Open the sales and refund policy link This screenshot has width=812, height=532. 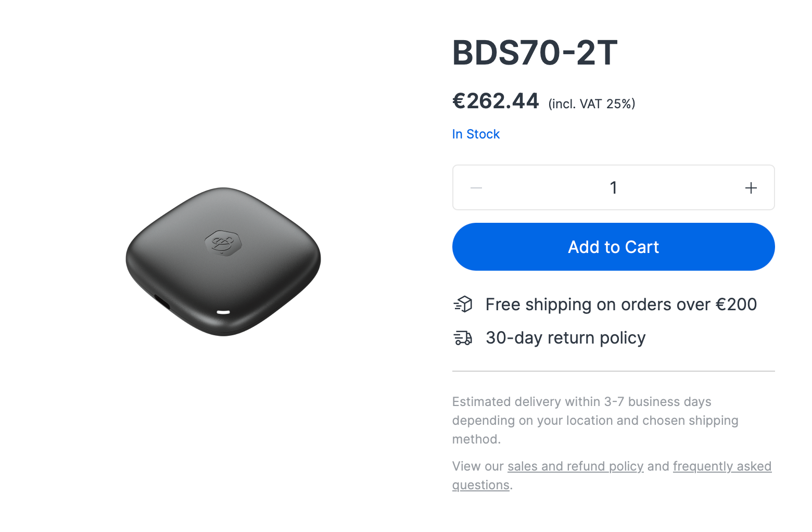(x=575, y=466)
